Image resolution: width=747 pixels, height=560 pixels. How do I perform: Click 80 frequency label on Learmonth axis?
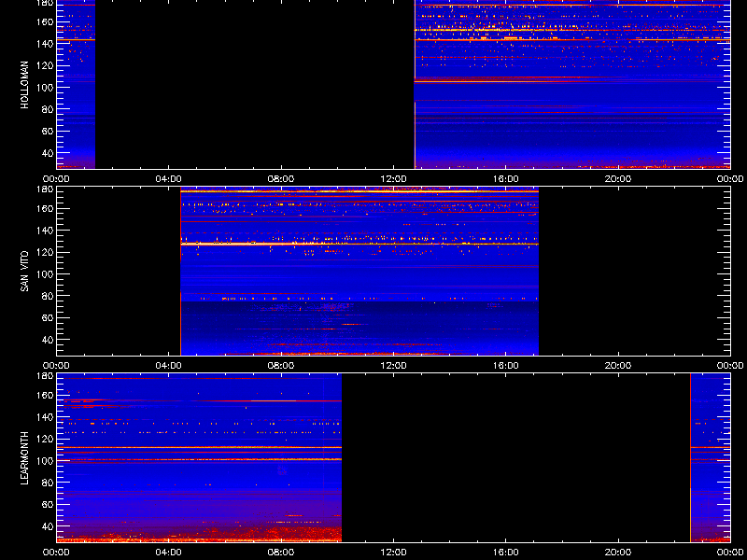point(47,483)
